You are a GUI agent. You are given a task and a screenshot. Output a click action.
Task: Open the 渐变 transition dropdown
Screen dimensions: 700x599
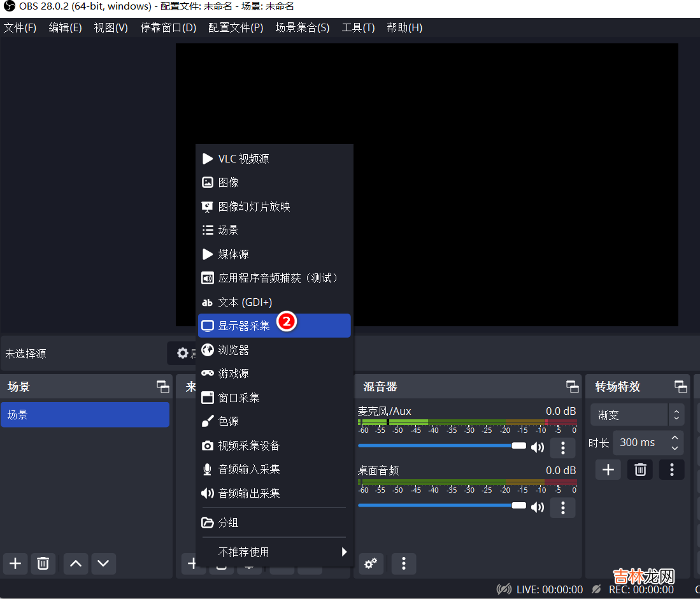(637, 415)
